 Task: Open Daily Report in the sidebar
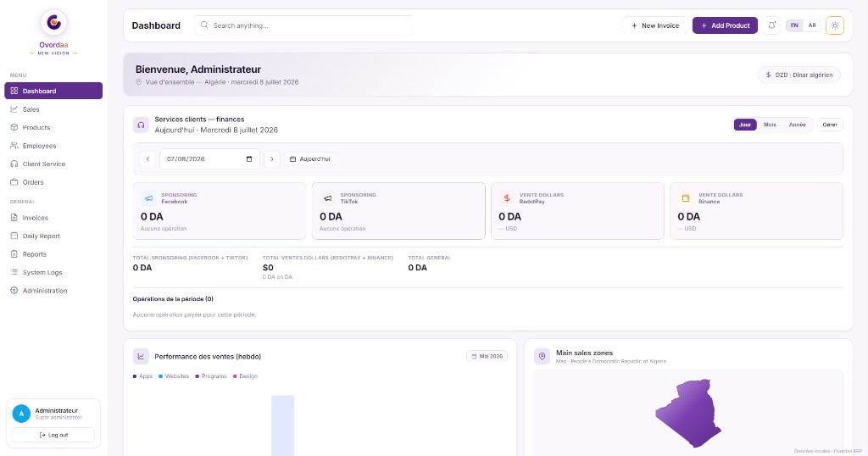point(53,236)
